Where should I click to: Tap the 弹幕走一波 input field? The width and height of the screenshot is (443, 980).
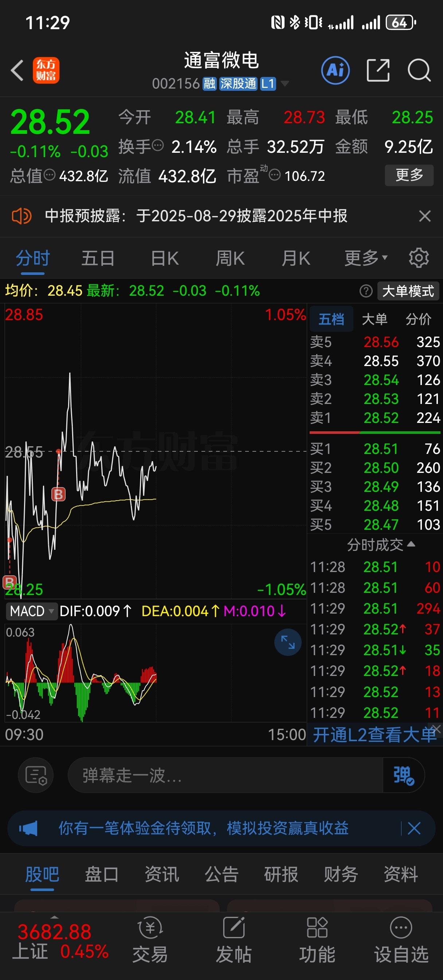click(x=225, y=775)
